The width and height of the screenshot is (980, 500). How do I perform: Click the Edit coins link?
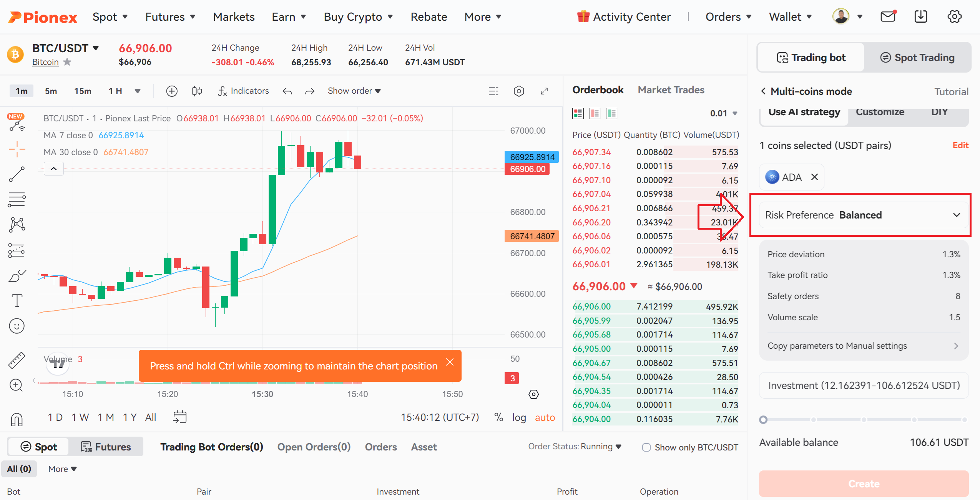pyautogui.click(x=960, y=145)
